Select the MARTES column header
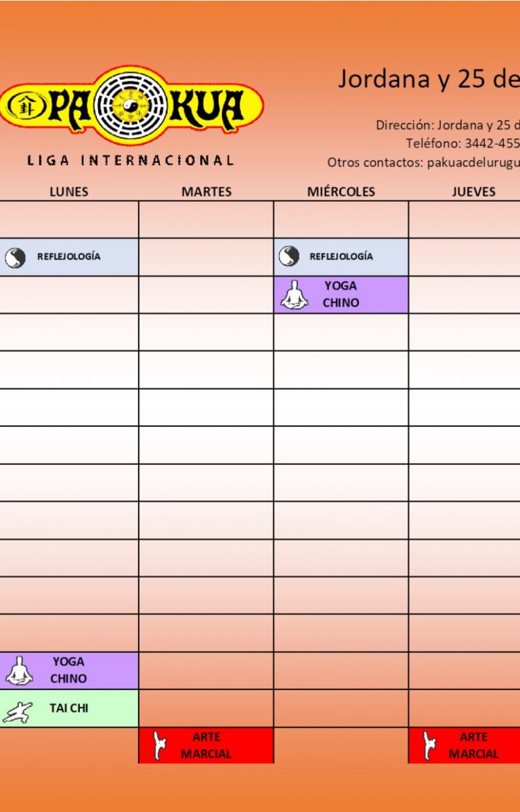 [207, 191]
